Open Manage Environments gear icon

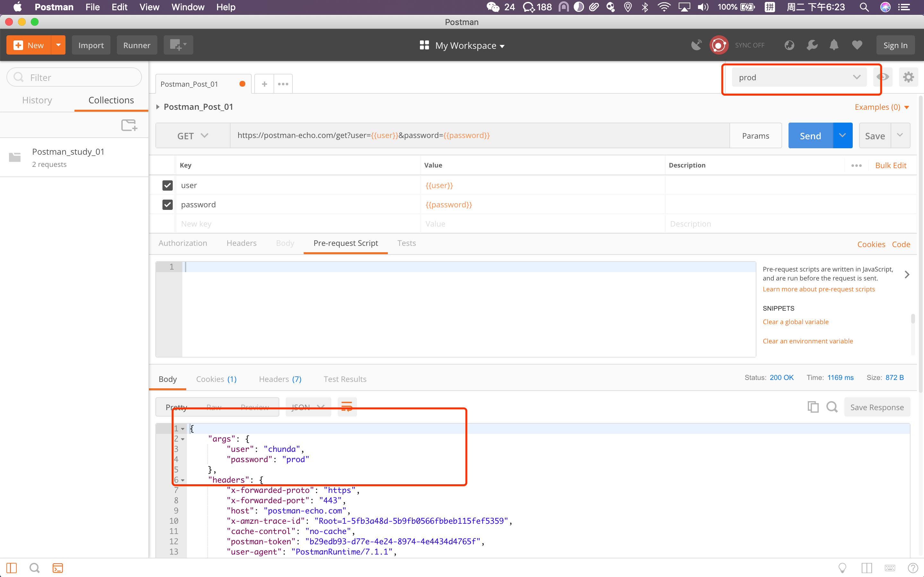pyautogui.click(x=908, y=77)
